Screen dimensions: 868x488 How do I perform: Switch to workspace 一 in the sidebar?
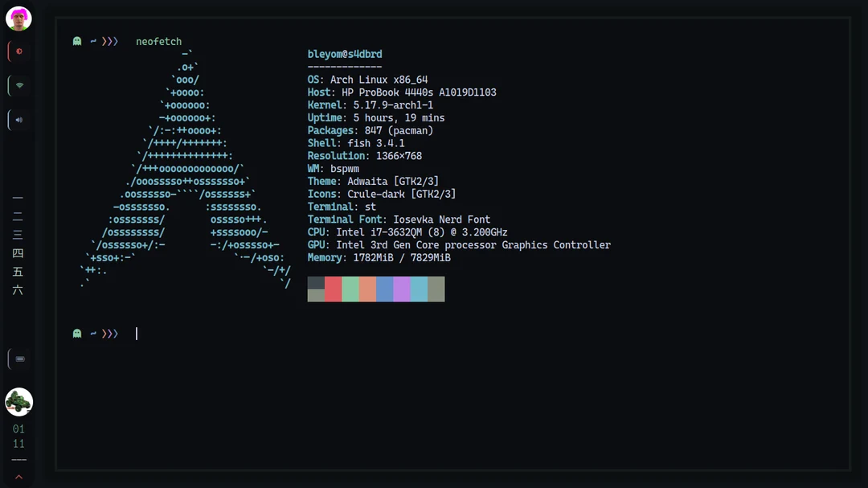17,198
